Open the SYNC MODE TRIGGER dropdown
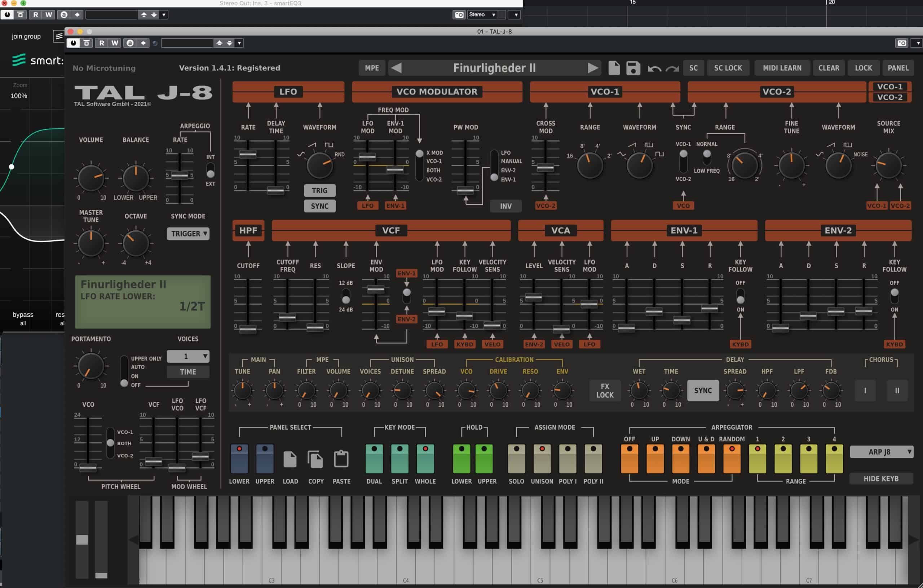Viewport: 923px width, 588px height. (x=188, y=234)
